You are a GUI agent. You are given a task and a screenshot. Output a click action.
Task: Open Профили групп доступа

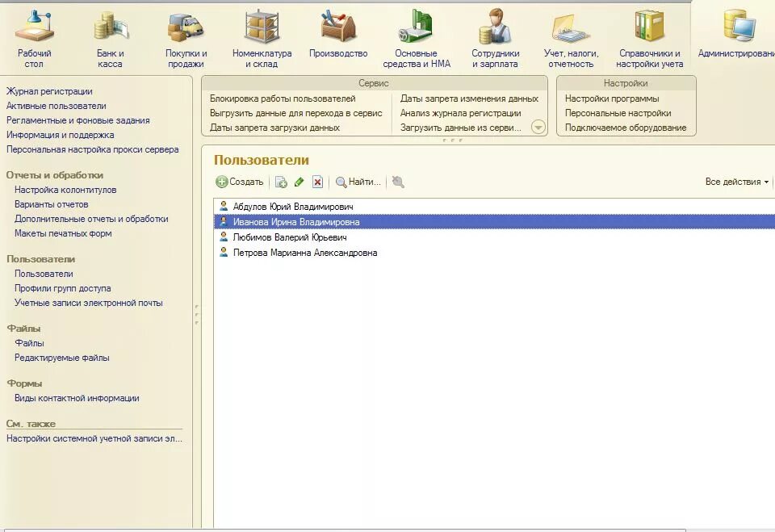click(63, 288)
